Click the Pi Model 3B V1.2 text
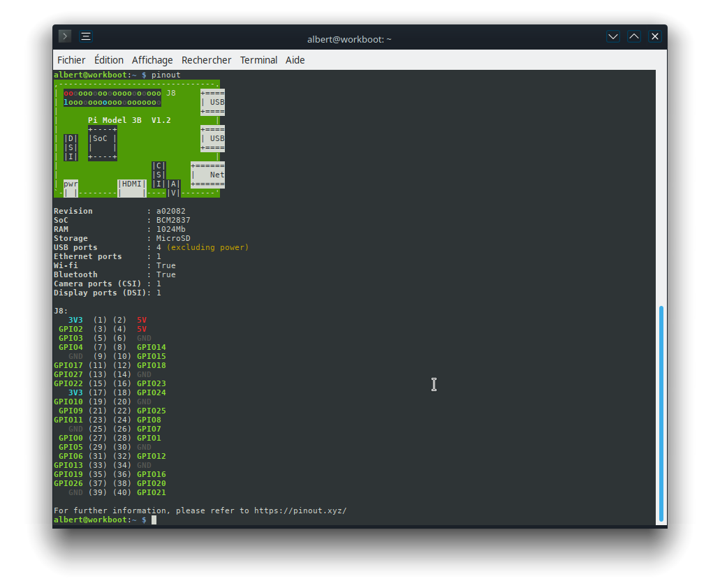The image size is (720, 588). pos(129,120)
